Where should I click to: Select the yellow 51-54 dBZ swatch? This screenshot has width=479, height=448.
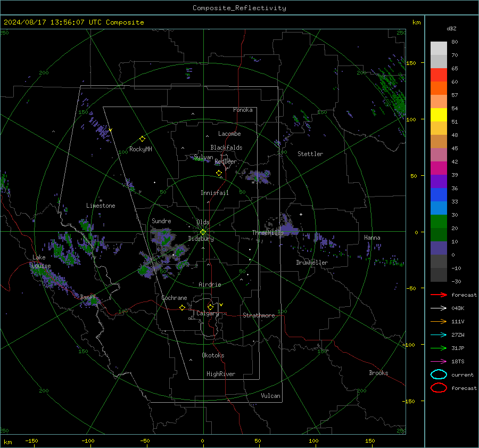[x=439, y=115]
